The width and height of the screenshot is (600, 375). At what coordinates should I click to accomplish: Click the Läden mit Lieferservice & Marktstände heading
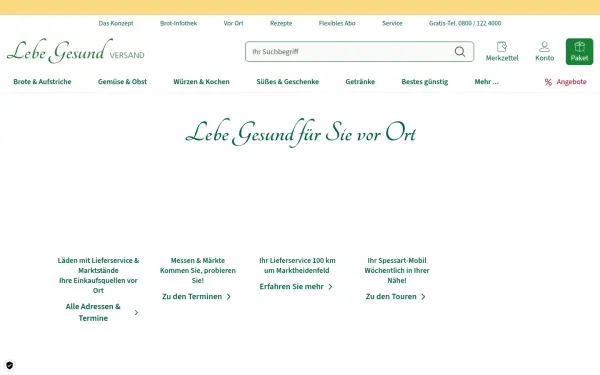pyautogui.click(x=98, y=265)
